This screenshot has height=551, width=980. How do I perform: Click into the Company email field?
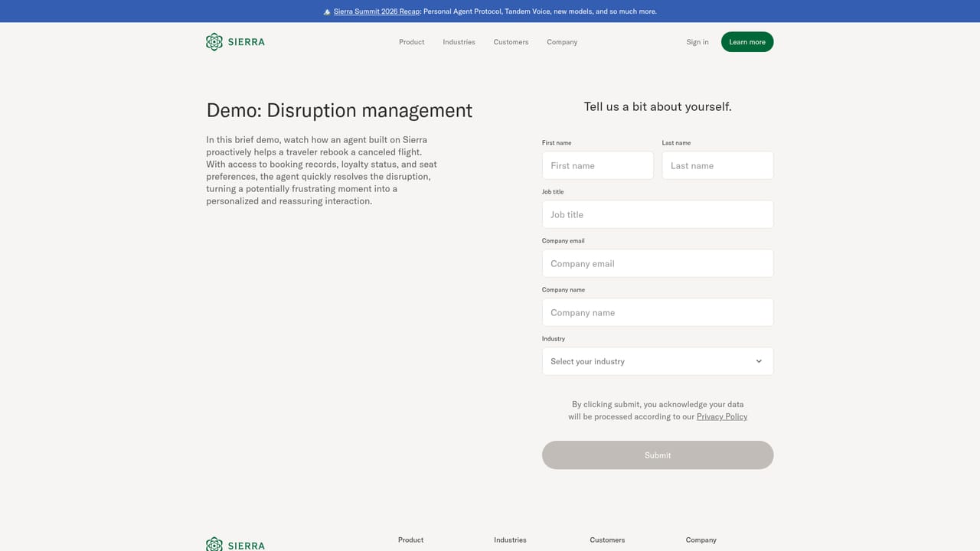tap(658, 263)
